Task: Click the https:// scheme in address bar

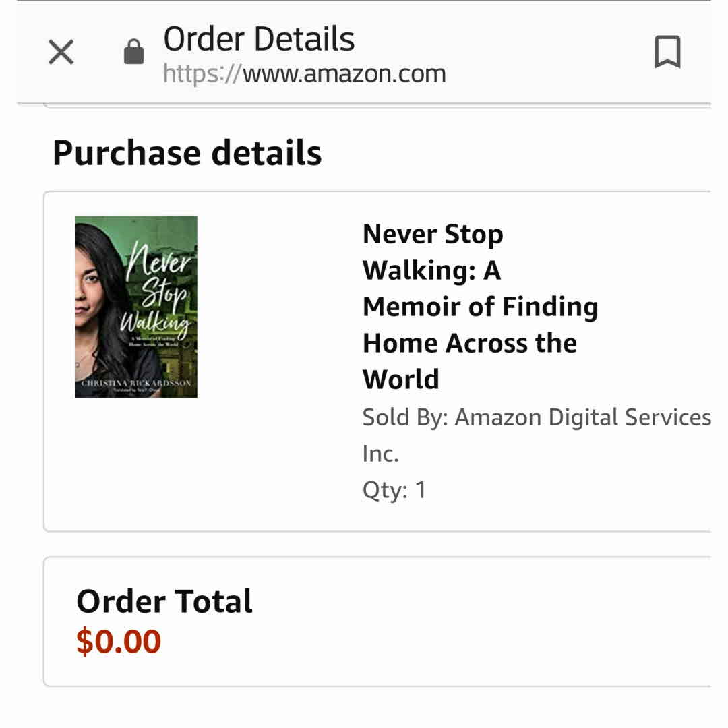Action: (202, 73)
